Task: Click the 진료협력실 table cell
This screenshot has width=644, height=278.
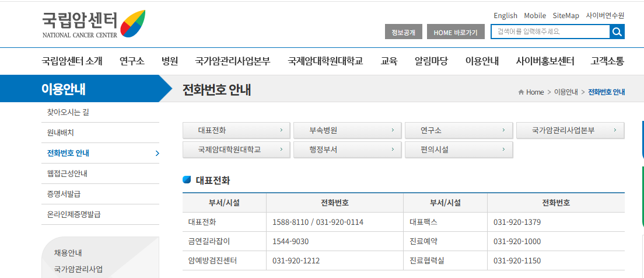Action: click(x=446, y=260)
